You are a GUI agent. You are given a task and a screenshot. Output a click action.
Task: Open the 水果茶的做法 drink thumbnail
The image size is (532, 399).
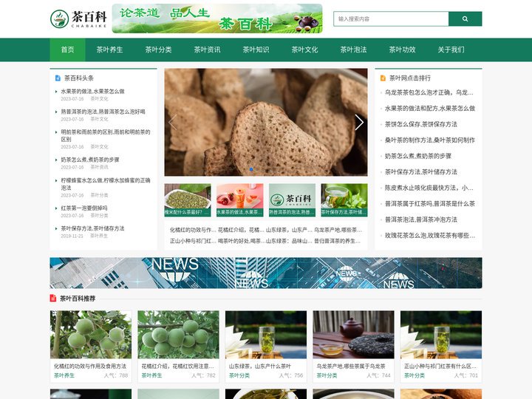click(240, 200)
